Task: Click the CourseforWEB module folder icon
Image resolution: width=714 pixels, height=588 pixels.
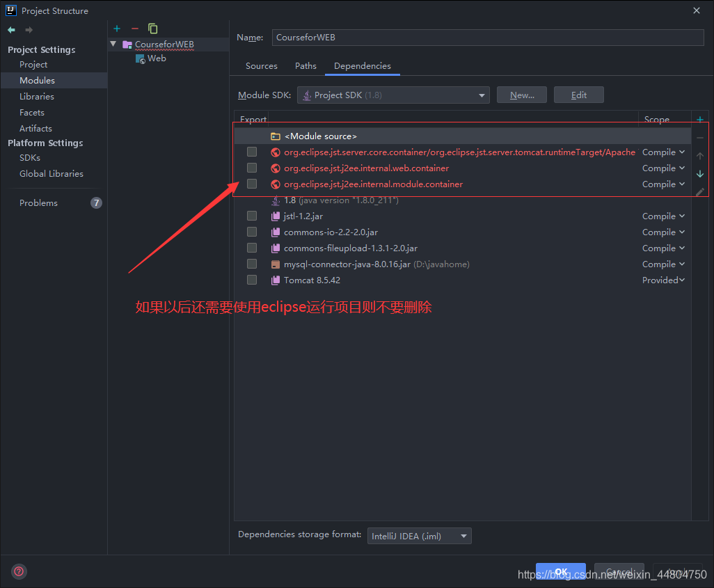Action: coord(127,45)
